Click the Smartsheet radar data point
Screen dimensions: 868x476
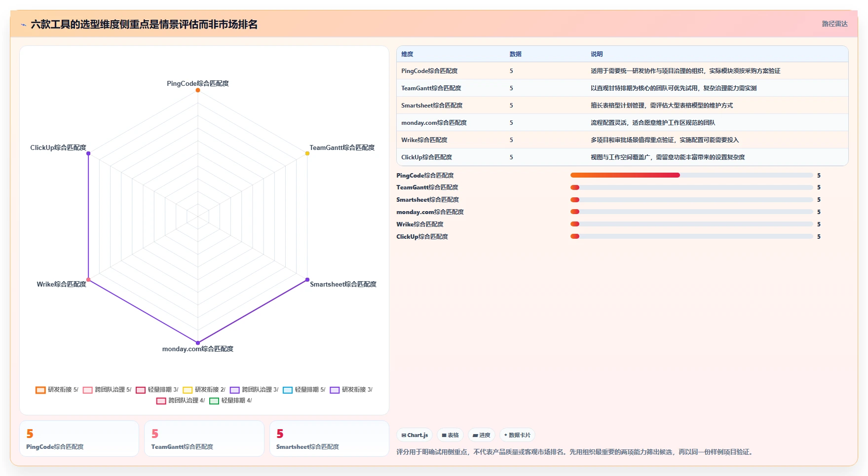tap(307, 280)
